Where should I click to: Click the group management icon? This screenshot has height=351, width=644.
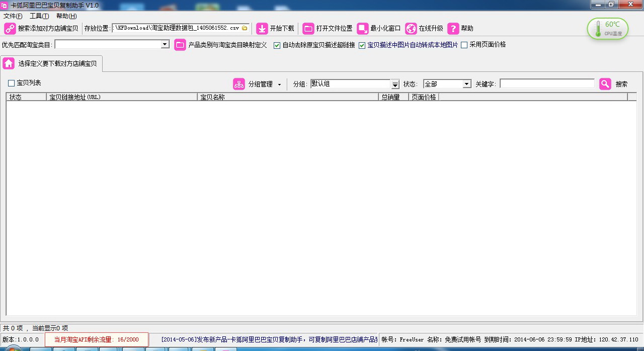point(238,84)
